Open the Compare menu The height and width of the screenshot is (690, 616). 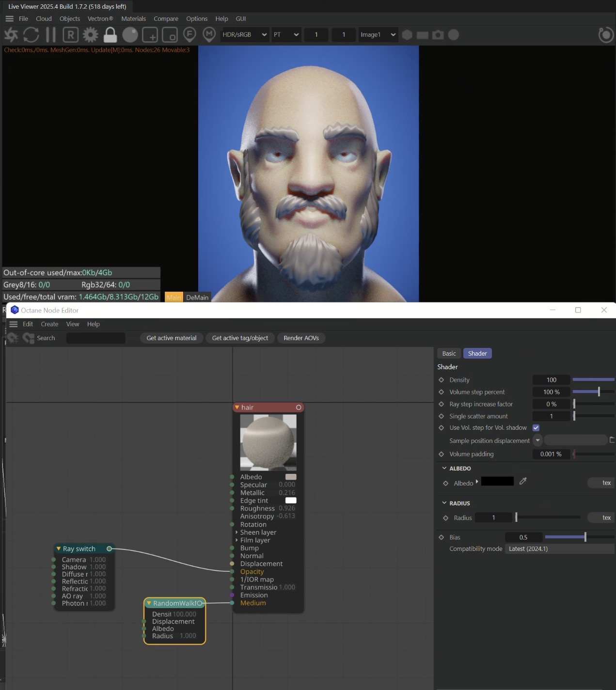pyautogui.click(x=166, y=19)
